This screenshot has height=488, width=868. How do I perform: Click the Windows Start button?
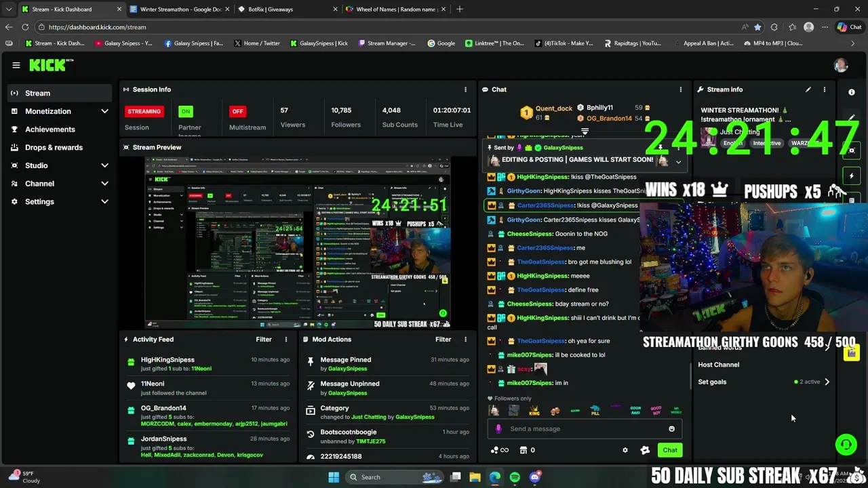point(334,477)
